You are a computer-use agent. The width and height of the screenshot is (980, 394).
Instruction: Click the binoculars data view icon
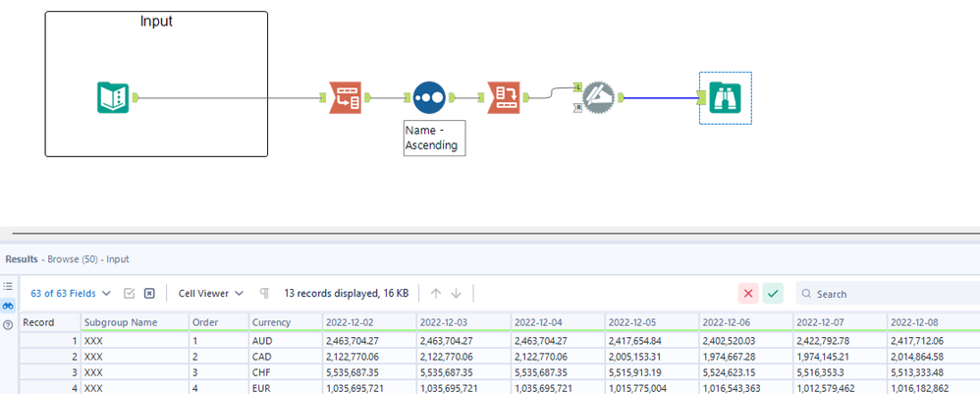click(8, 306)
